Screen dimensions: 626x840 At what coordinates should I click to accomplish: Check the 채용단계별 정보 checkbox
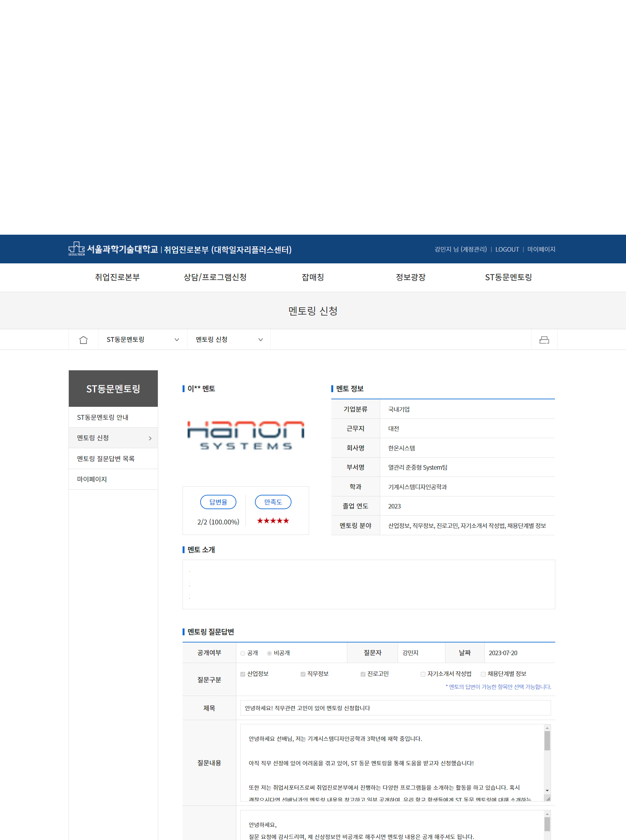point(483,674)
